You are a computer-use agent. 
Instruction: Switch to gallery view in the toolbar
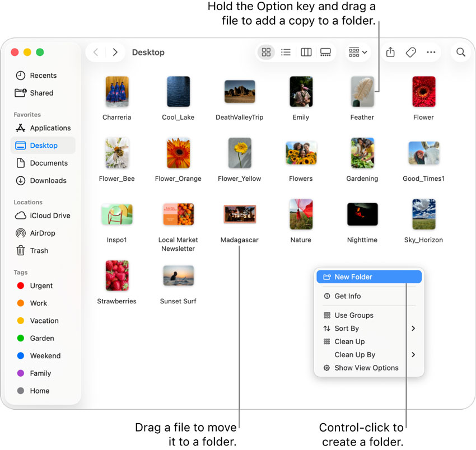click(x=325, y=52)
